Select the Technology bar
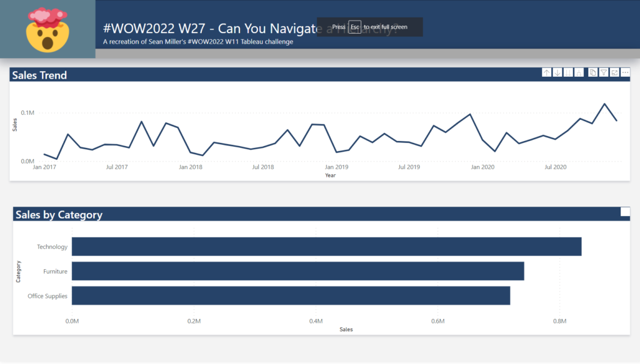The image size is (640, 364). point(326,247)
